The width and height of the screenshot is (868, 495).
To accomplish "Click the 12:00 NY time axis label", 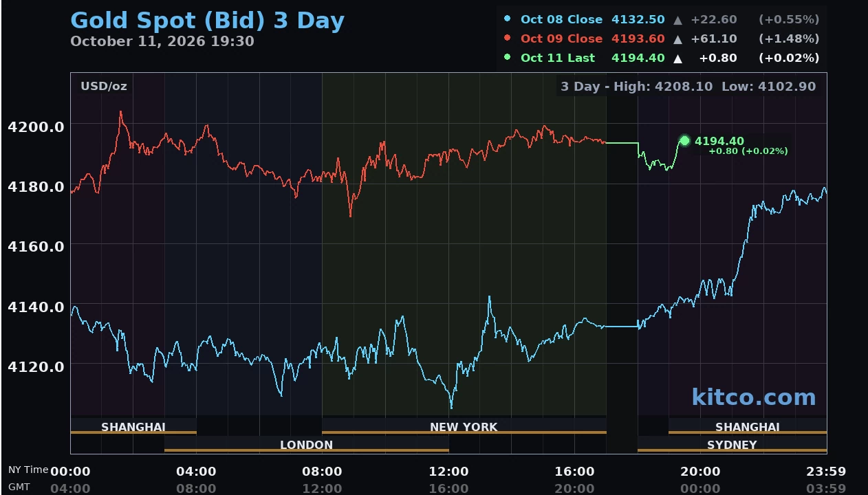I will click(x=448, y=472).
